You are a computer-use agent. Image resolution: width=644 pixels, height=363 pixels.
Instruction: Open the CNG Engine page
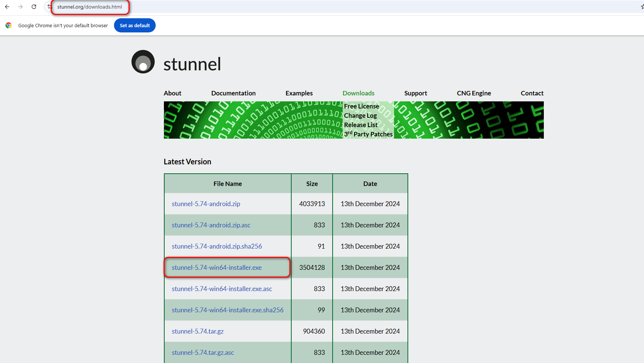(x=474, y=93)
